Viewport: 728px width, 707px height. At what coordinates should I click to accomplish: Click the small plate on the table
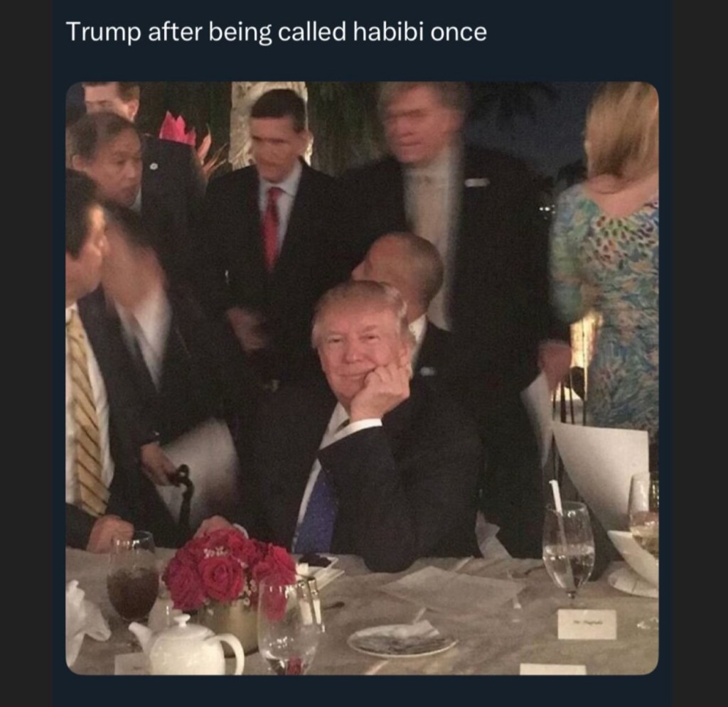click(x=402, y=639)
